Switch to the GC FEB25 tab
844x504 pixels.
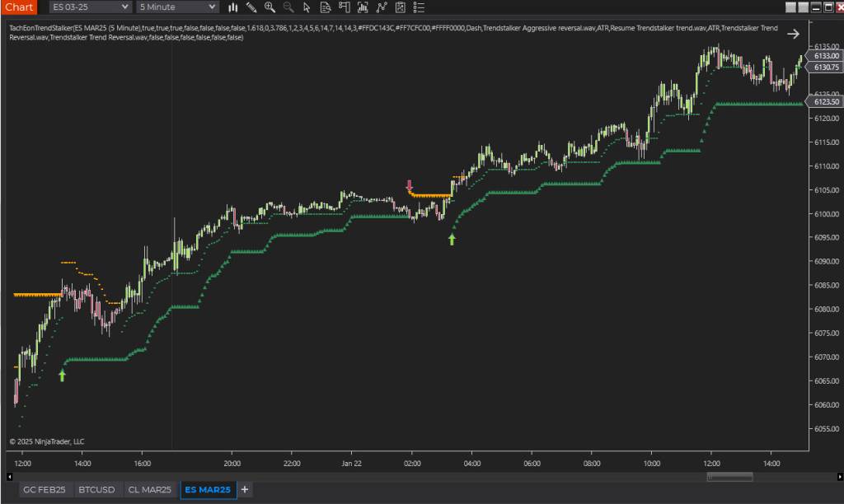45,490
